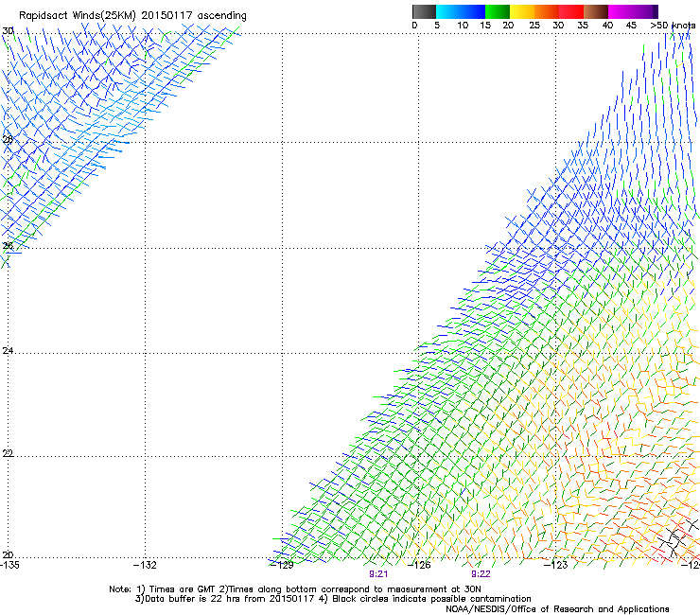Image resolution: width=700 pixels, height=615 pixels.
Task: Pick the dark purple 45-50 knots legend swatch
Action: point(645,11)
